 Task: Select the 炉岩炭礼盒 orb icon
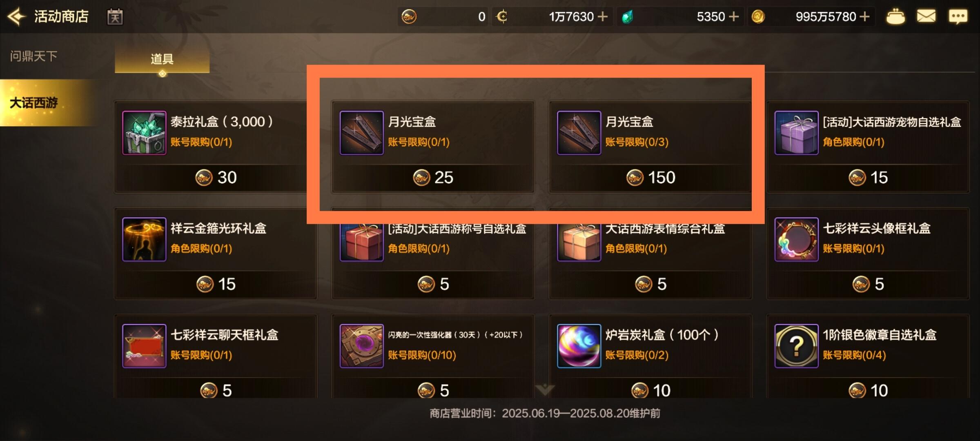[x=579, y=346]
